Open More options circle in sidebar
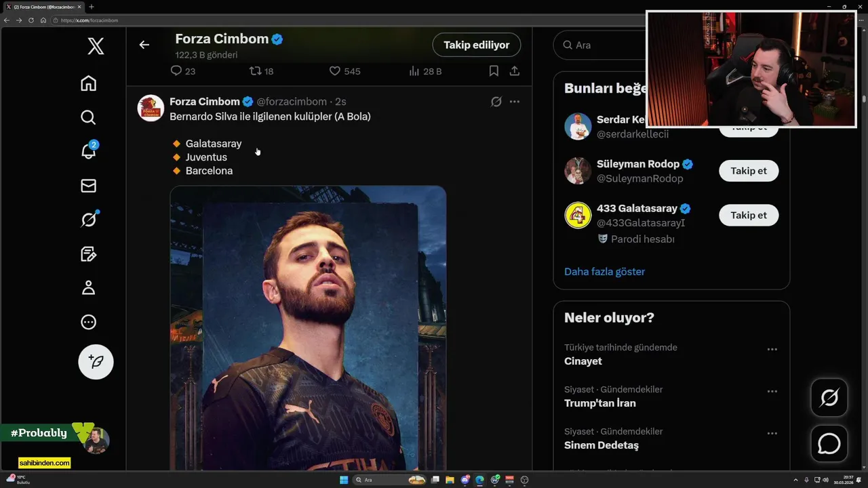The height and width of the screenshot is (488, 868). (88, 323)
